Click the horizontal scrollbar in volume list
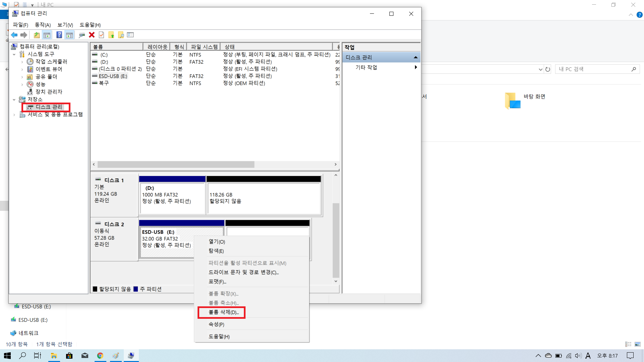Screen dimensions: 644x362 click(x=176, y=165)
